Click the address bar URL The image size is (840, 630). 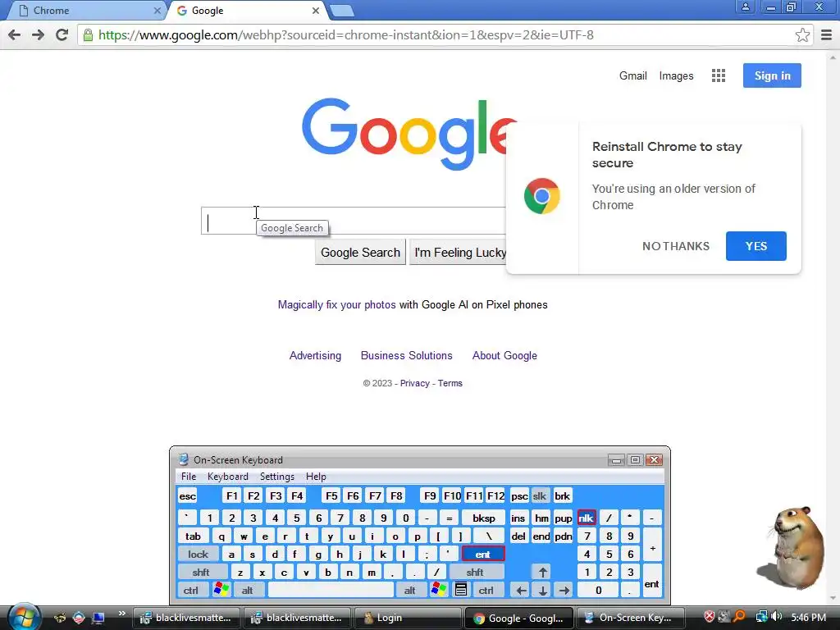(346, 35)
